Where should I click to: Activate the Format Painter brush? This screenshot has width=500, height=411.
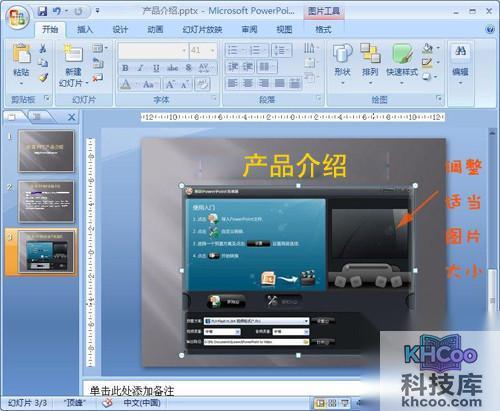(43, 77)
